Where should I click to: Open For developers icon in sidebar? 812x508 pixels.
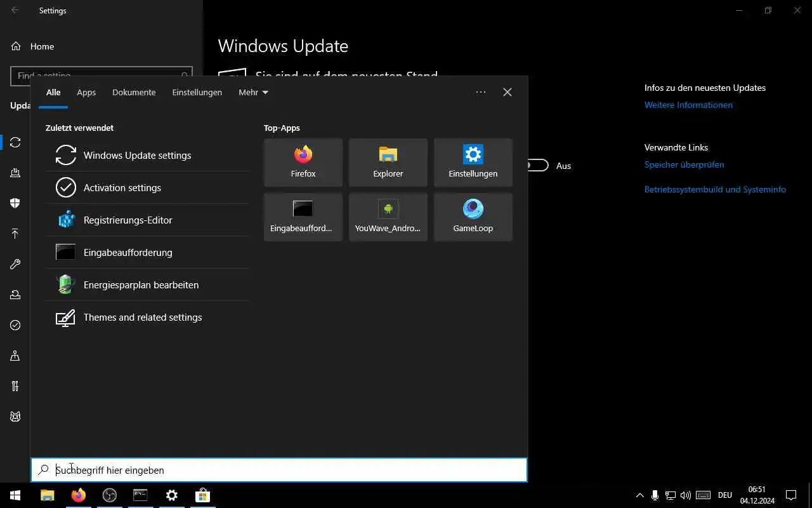click(15, 386)
